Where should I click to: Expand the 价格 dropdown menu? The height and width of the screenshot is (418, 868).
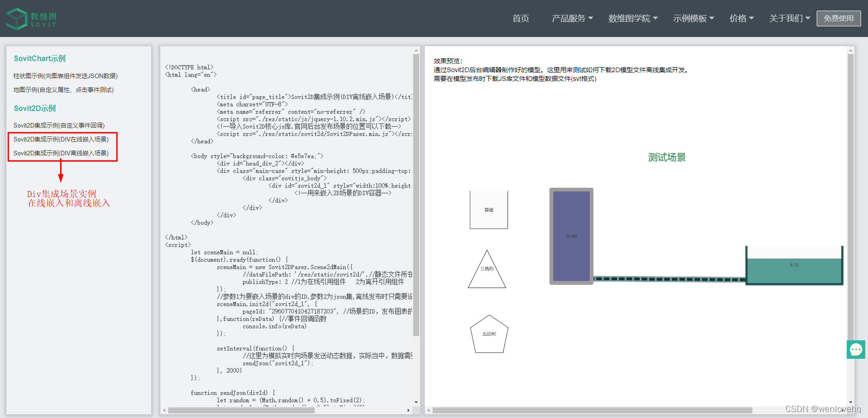(741, 18)
